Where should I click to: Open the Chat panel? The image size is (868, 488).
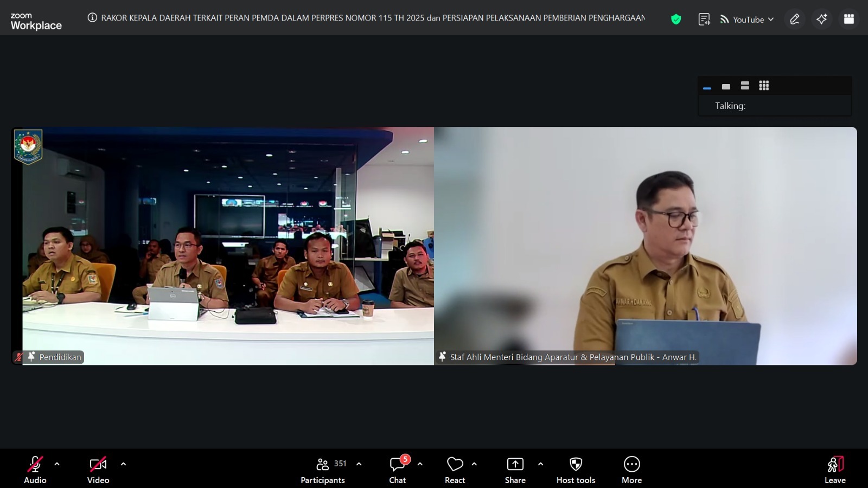[x=398, y=470]
